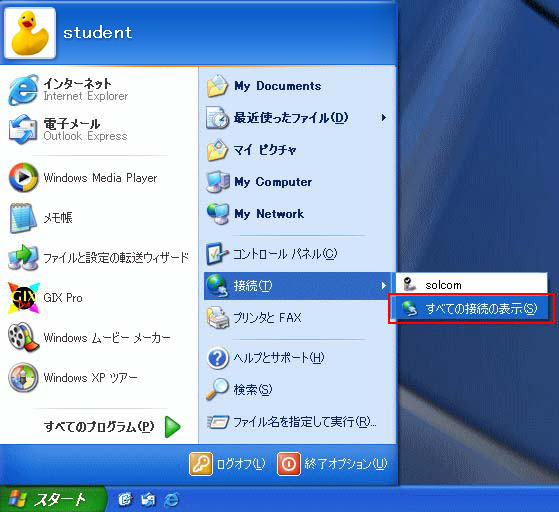The width and height of the screenshot is (559, 512).
Task: Open the Internet Explorer icon in Start menu
Action: pos(23,90)
